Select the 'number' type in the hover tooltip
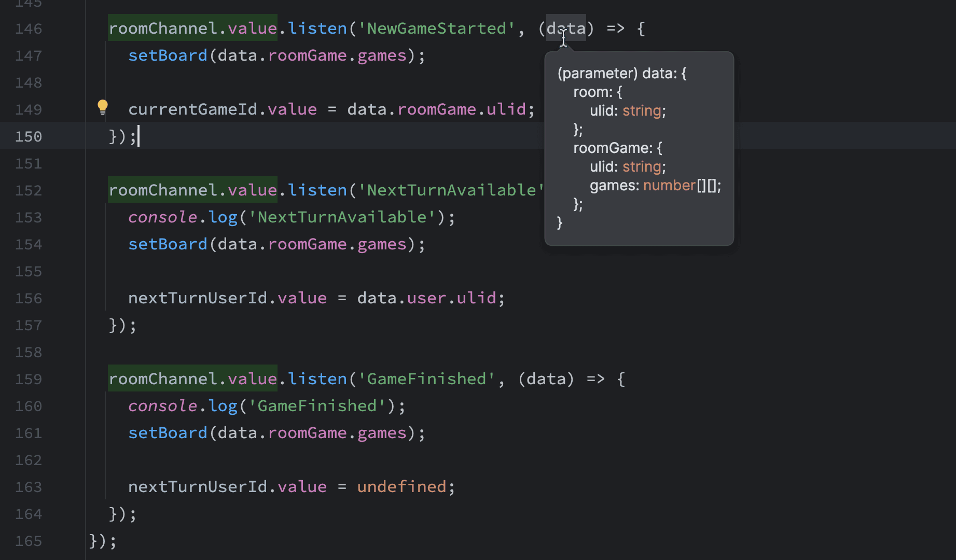 pyautogui.click(x=669, y=185)
